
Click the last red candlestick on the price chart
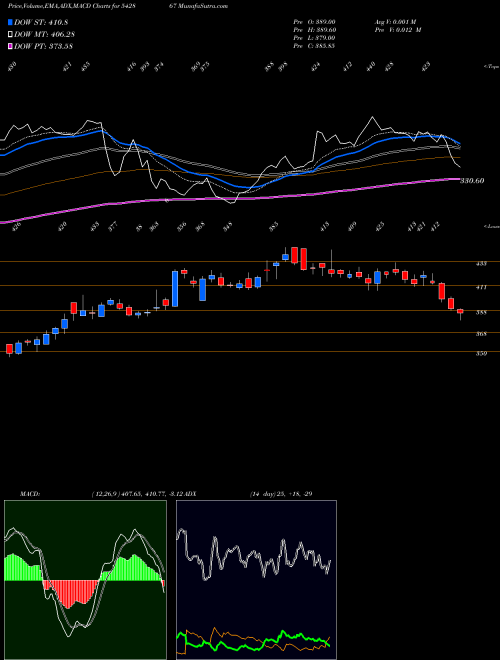[x=460, y=311]
